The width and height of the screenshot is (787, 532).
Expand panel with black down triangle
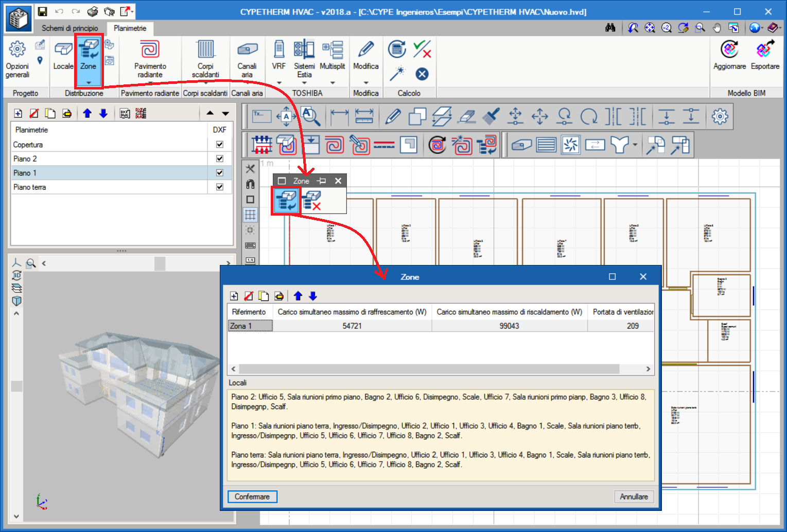[x=225, y=113]
